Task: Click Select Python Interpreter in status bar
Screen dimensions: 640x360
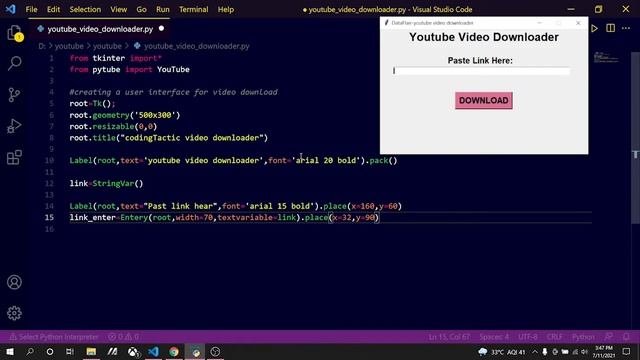Action: tap(54, 337)
